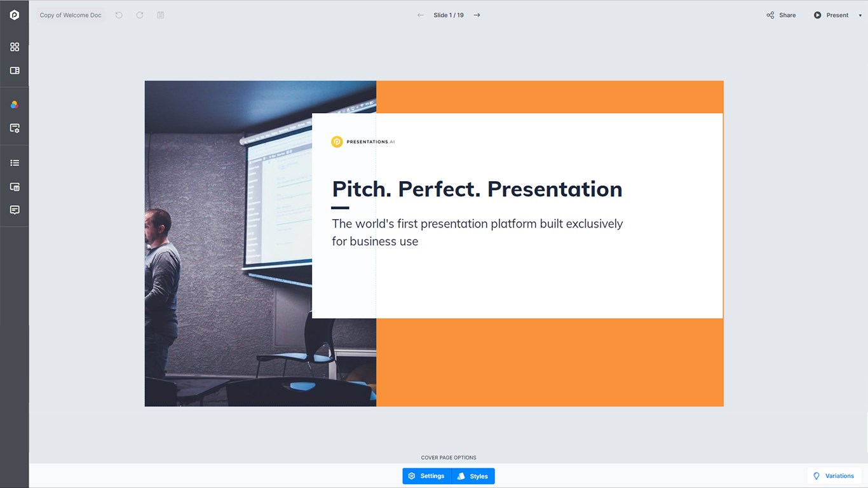868x488 pixels.
Task: Click the Presentations.AI home logo in sidebar
Action: click(x=14, y=15)
